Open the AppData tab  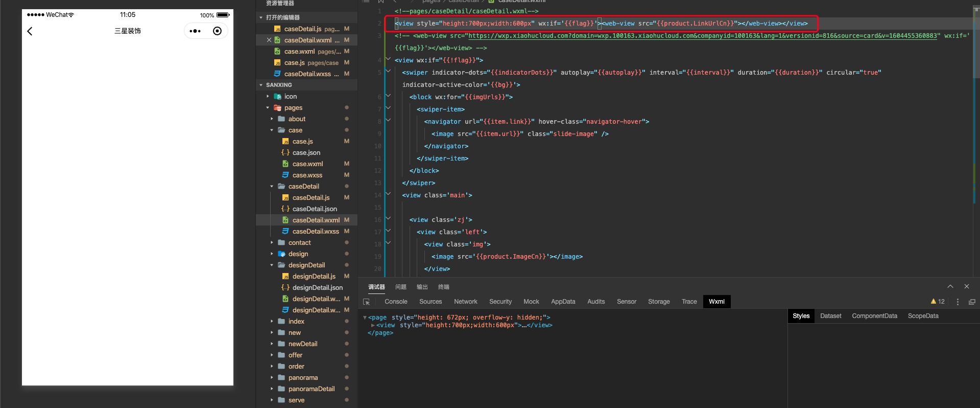pyautogui.click(x=563, y=302)
